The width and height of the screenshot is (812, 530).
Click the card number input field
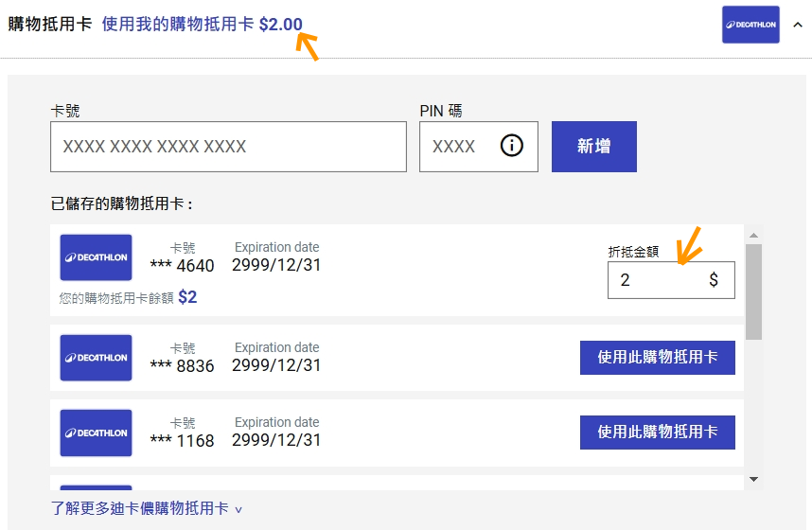click(x=228, y=147)
